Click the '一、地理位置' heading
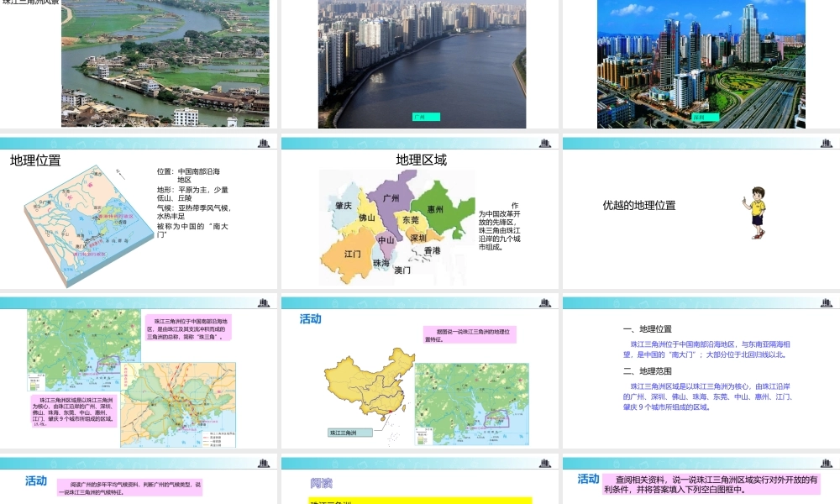The width and height of the screenshot is (840, 504). (647, 328)
